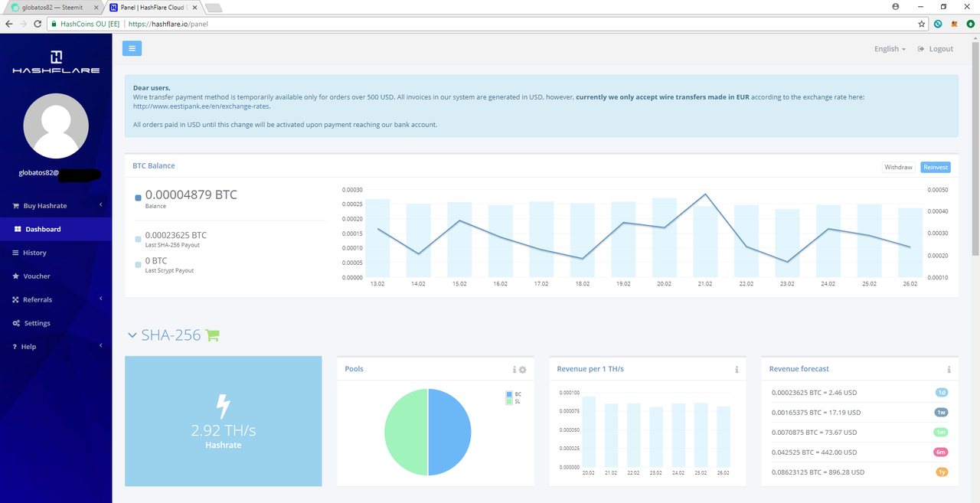Click the 1w revenue forecast badge
Image resolution: width=980 pixels, height=503 pixels.
tap(942, 412)
